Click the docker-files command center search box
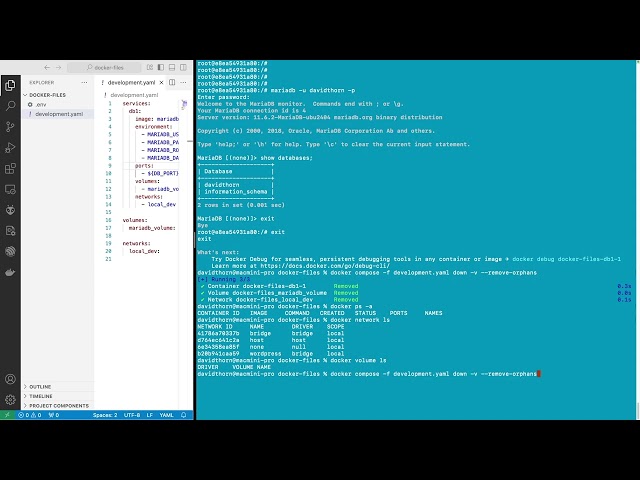640x480 pixels. [x=104, y=67]
